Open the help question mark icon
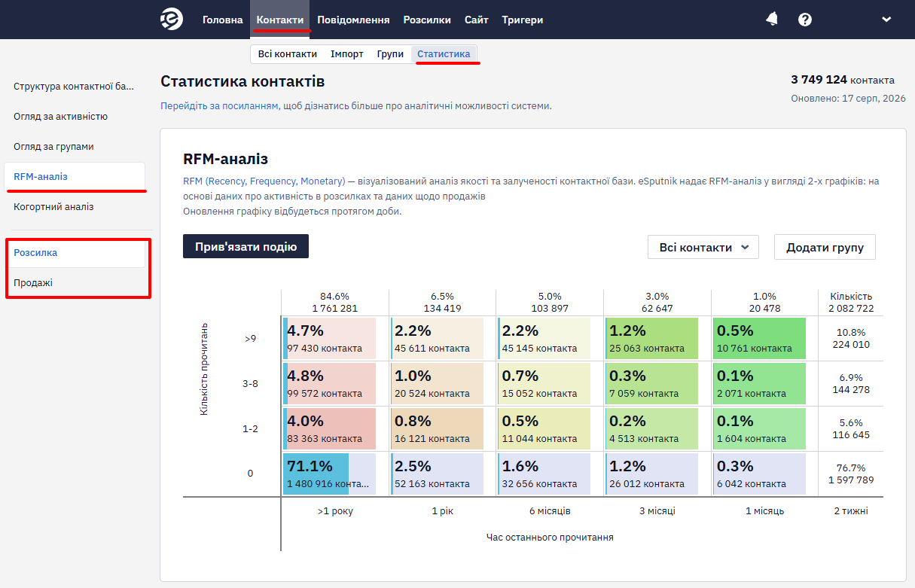 pos(805,20)
